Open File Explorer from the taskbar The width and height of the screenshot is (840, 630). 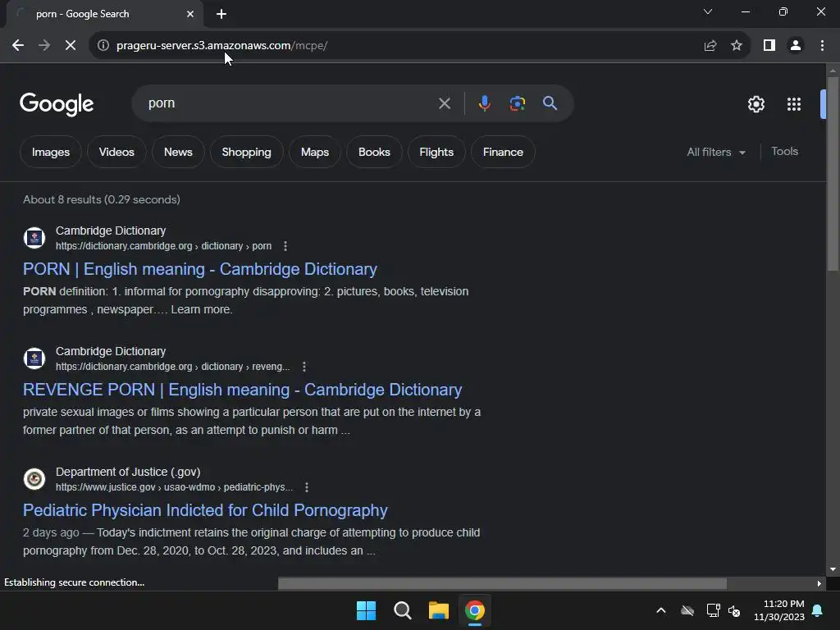pyautogui.click(x=439, y=610)
